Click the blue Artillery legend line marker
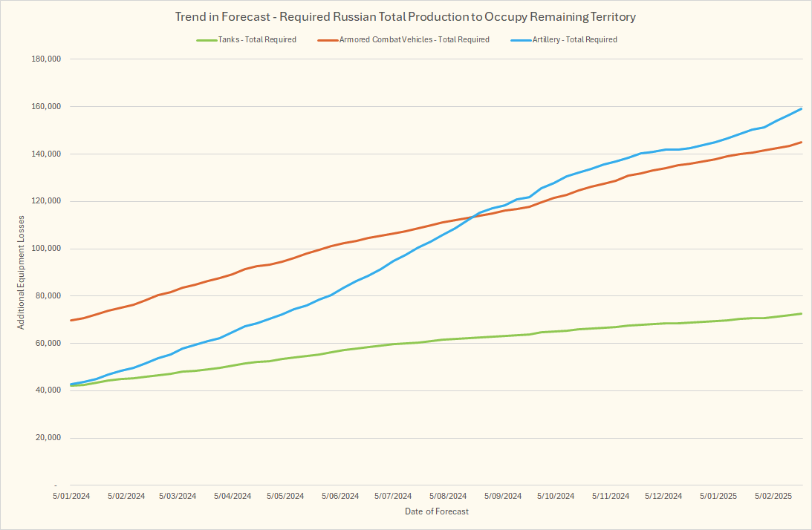 tap(519, 39)
